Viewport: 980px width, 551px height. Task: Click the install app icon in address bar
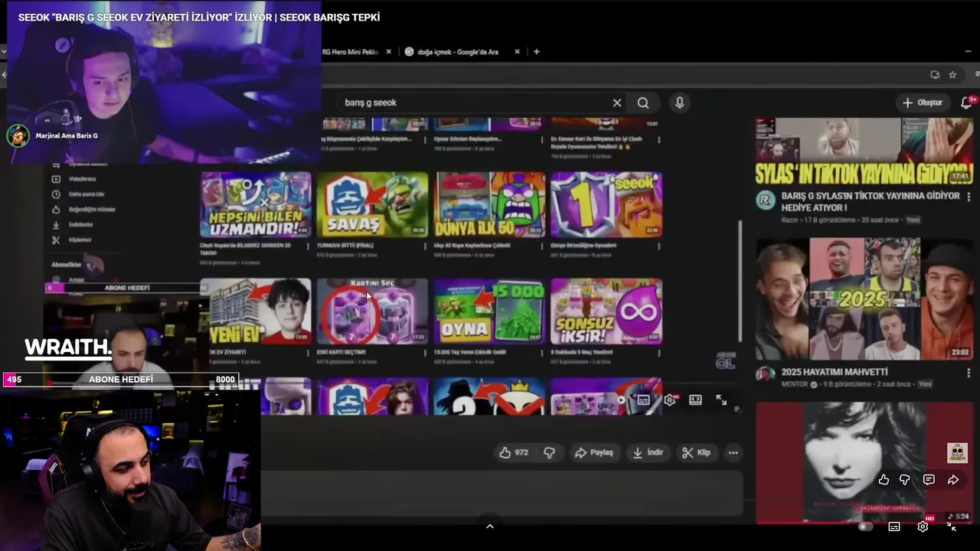[935, 74]
